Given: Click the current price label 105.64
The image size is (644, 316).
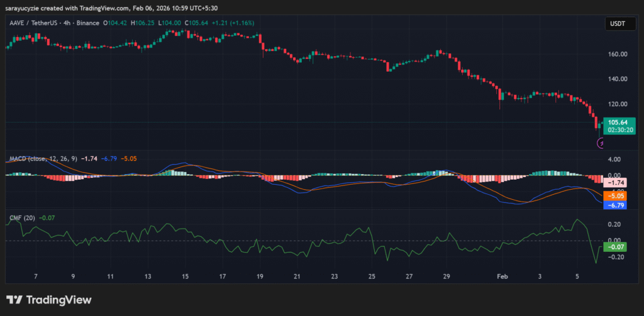Looking at the screenshot, I should coord(618,122).
